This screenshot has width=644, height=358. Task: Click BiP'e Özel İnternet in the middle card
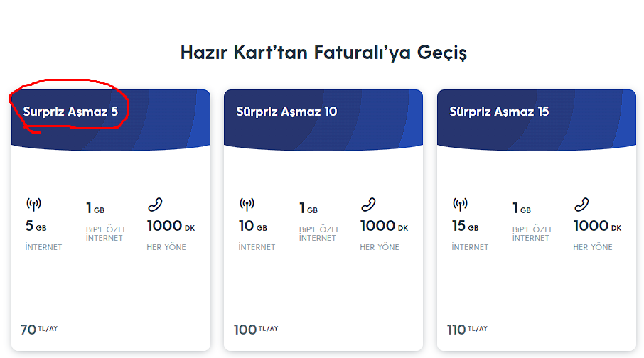319,233
